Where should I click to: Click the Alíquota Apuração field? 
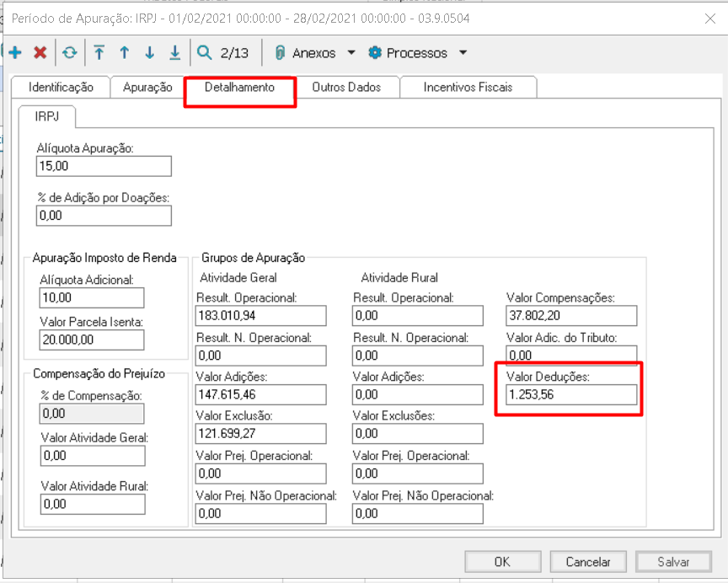[104, 166]
